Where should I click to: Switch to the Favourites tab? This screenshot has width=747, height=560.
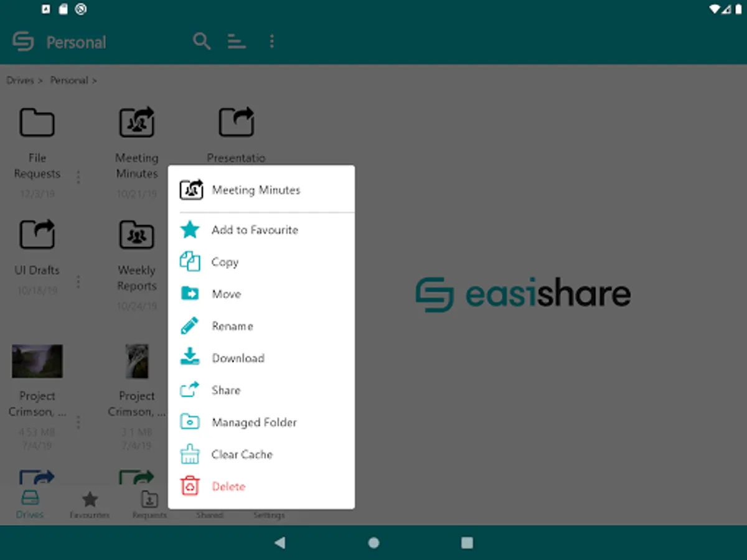coord(90,505)
